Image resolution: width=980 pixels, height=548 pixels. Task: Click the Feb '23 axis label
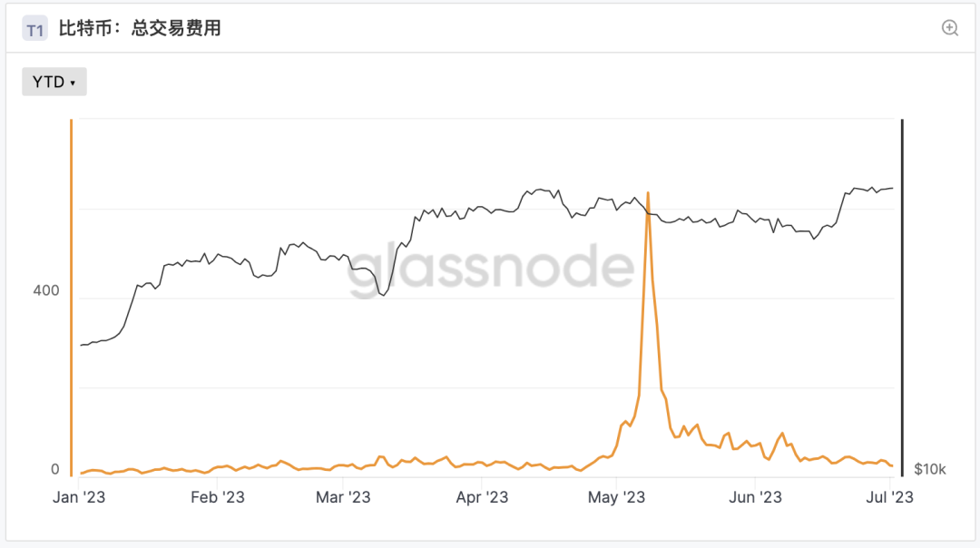click(218, 497)
